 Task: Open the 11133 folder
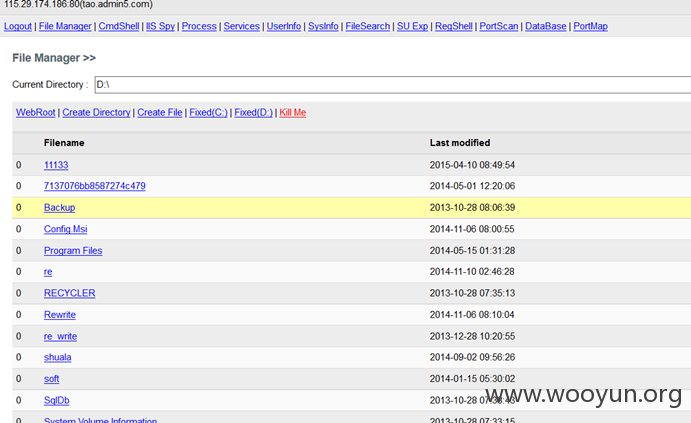click(x=56, y=165)
